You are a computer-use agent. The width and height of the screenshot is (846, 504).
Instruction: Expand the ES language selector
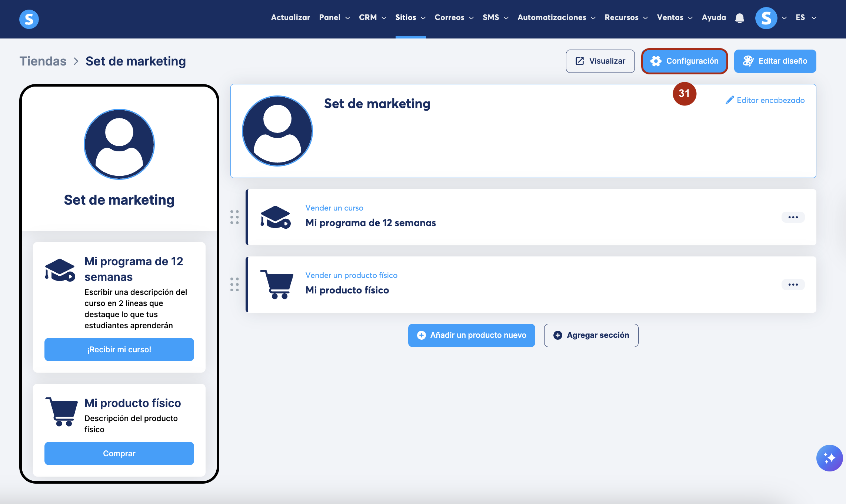tap(806, 17)
